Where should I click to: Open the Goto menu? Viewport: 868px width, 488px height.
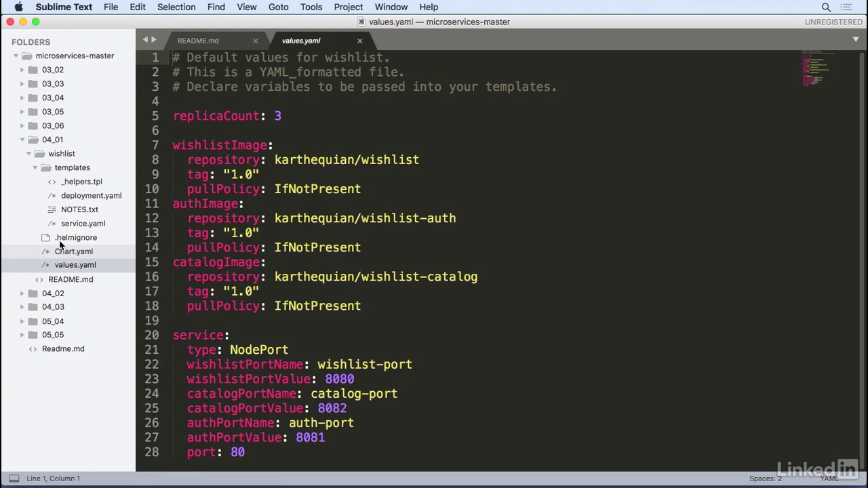[278, 7]
